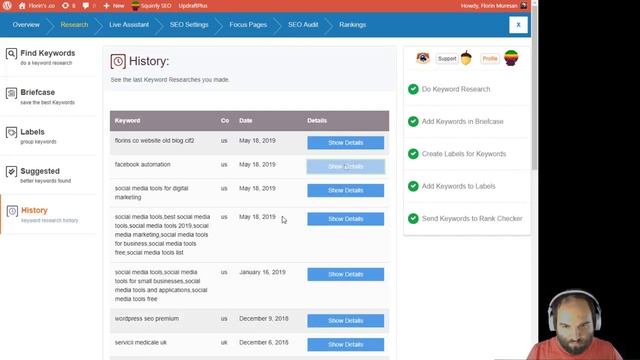Click the Co column header
This screenshot has height=360, width=640.
tap(225, 121)
